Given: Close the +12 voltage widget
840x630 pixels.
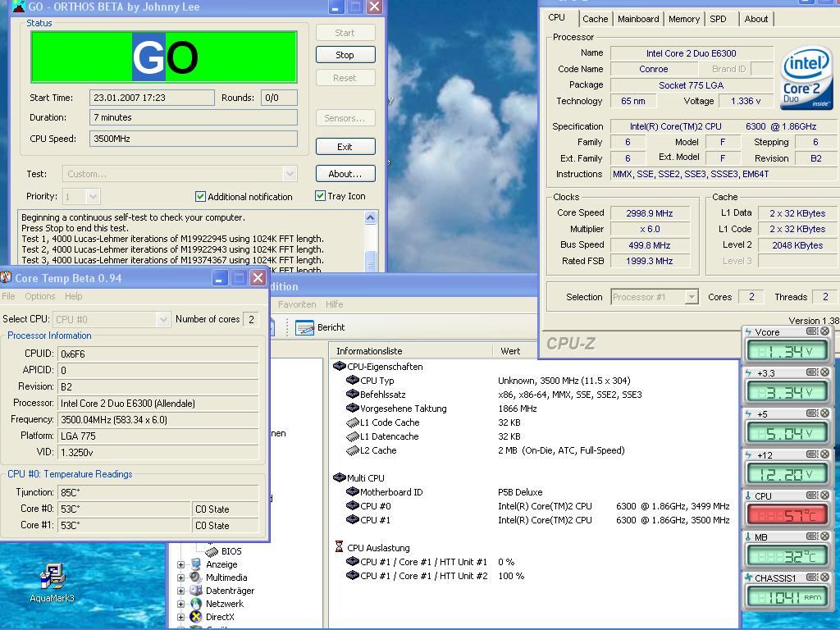Looking at the screenshot, I should pos(825,454).
